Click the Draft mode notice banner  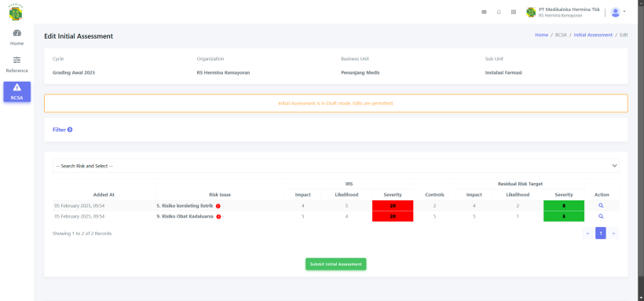(335, 103)
